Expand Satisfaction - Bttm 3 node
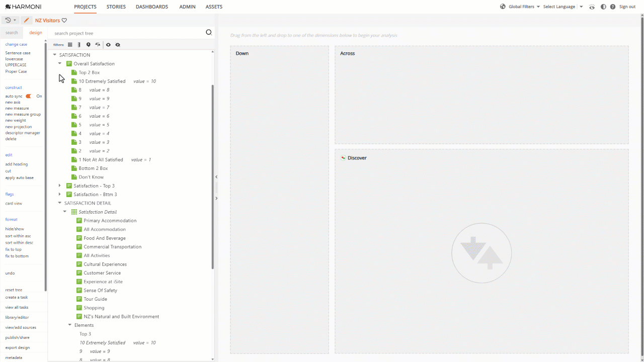644x362 pixels. pos(60,195)
